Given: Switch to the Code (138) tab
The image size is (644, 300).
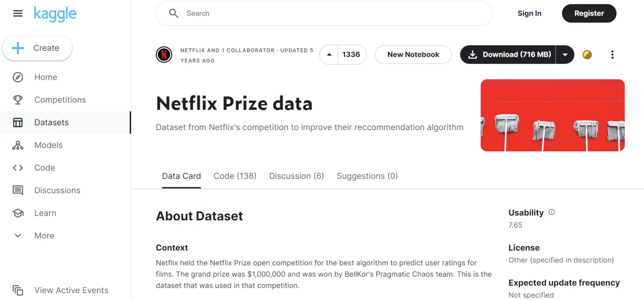Looking at the screenshot, I should tap(235, 176).
